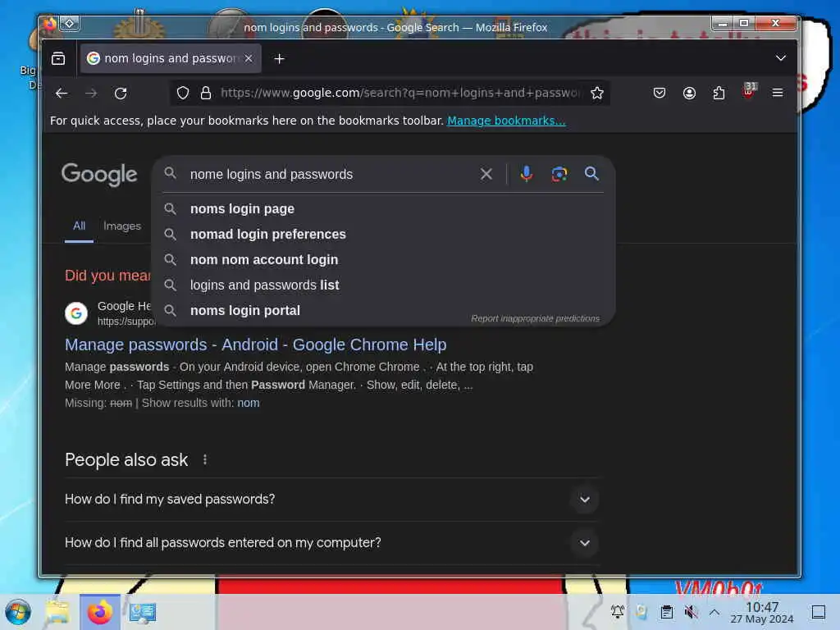840x630 pixels.
Task: Click the site padlock icon
Action: pos(206,94)
